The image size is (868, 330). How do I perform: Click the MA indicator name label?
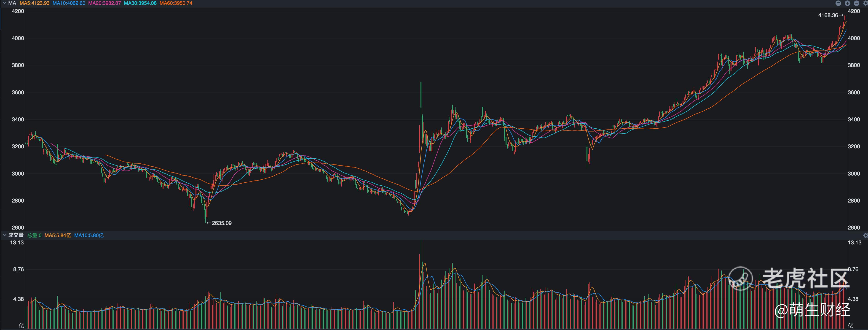tap(12, 3)
